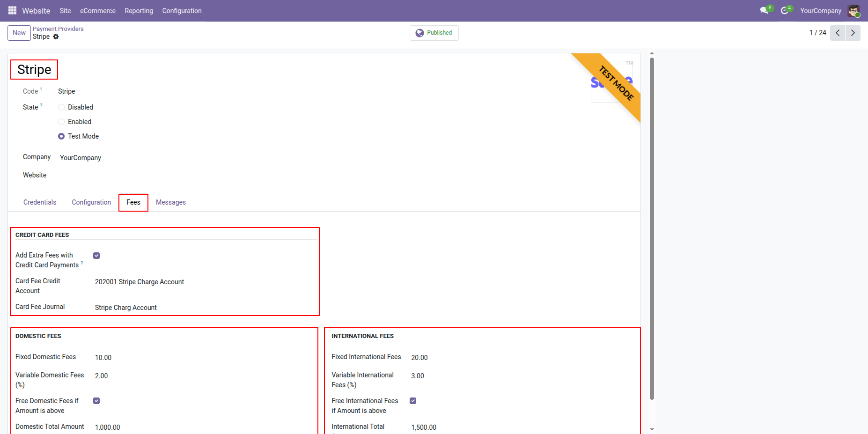Image resolution: width=868 pixels, height=434 pixels.
Task: Click the vertical scrollbar of the form
Action: [x=652, y=228]
